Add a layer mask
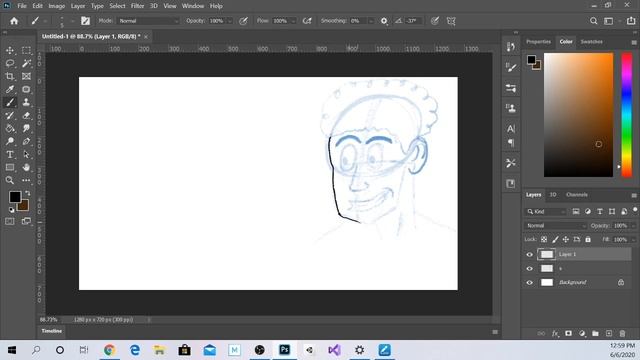The height and width of the screenshot is (360, 640). pyautogui.click(x=568, y=333)
